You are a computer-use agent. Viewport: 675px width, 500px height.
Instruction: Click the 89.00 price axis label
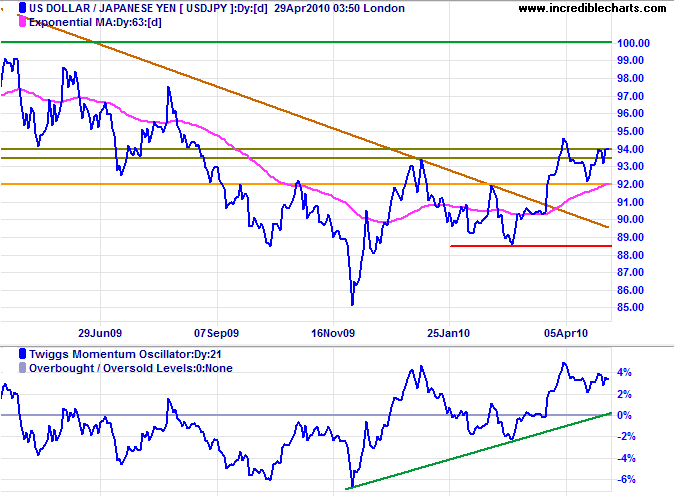click(631, 237)
